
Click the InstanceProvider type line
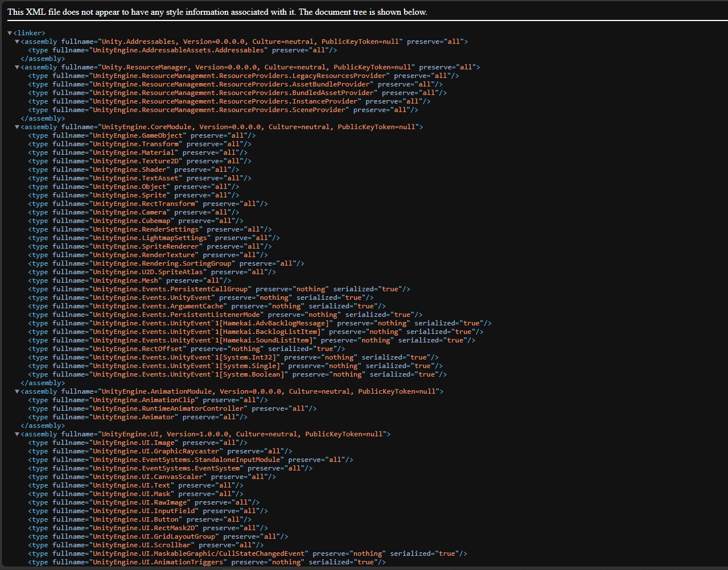point(229,101)
